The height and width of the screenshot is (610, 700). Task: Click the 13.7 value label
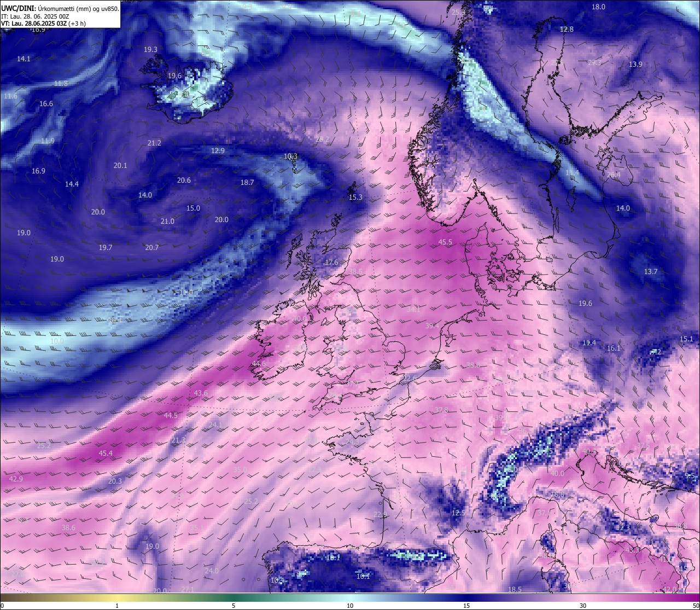pyautogui.click(x=650, y=271)
